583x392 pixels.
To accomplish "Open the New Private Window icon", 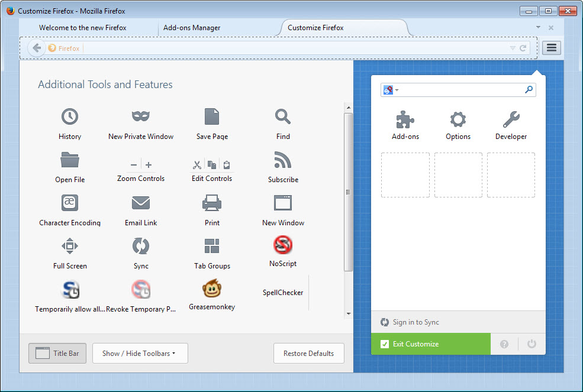I will pos(140,116).
